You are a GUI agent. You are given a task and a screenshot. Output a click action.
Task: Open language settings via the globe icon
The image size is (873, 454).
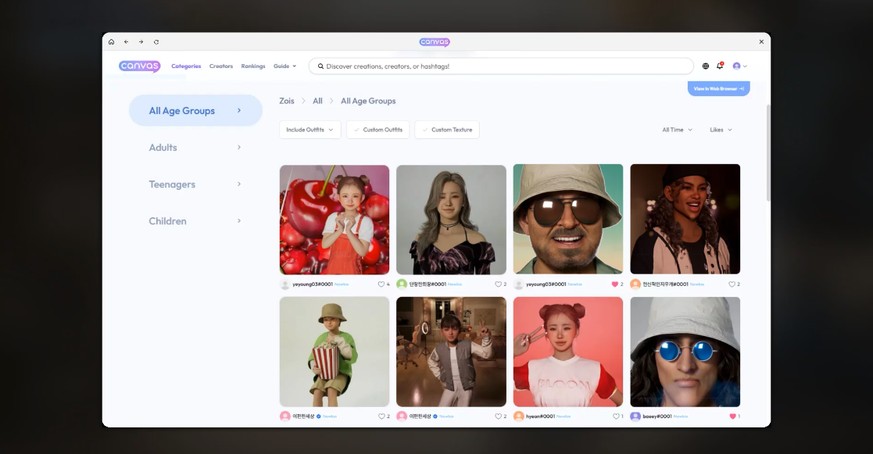point(705,66)
